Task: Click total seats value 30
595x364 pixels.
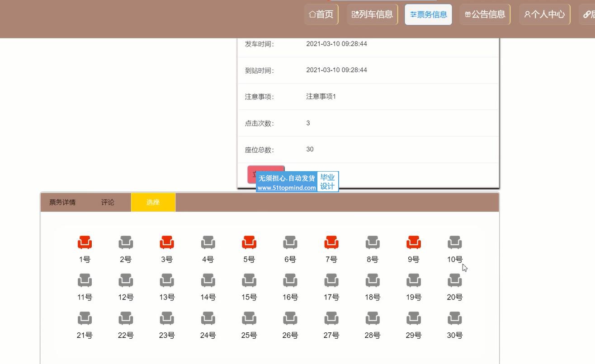Action: pyautogui.click(x=310, y=149)
